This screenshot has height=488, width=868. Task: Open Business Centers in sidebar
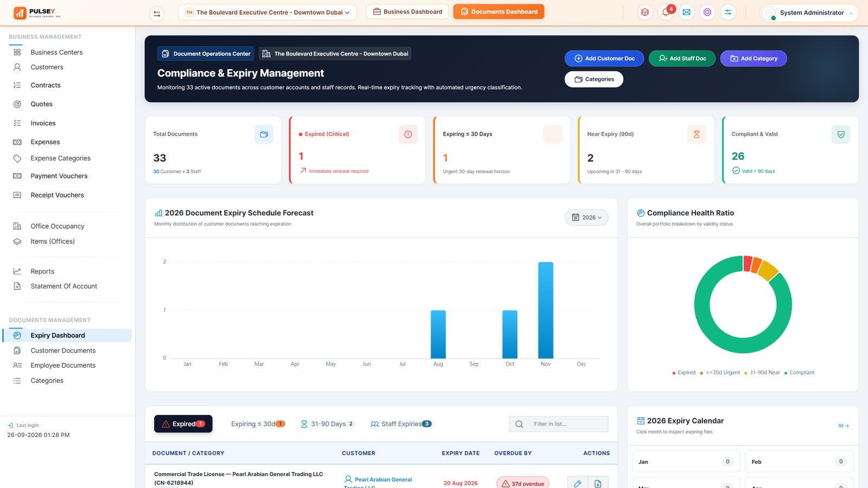click(x=56, y=53)
